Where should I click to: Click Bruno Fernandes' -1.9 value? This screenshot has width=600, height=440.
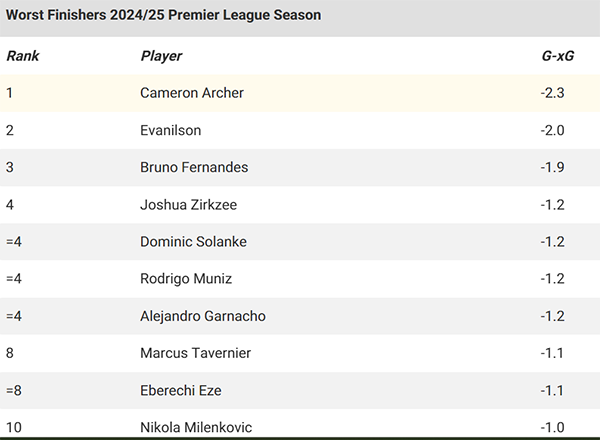coord(552,167)
